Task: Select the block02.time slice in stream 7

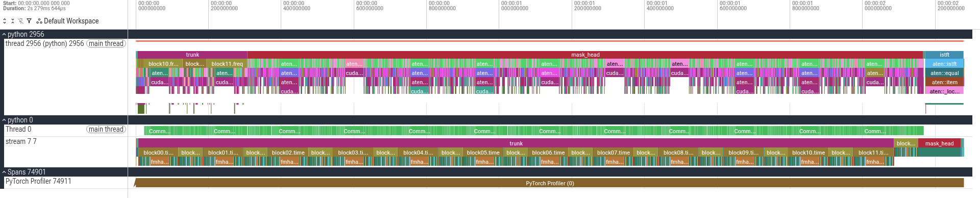Action: (288, 153)
